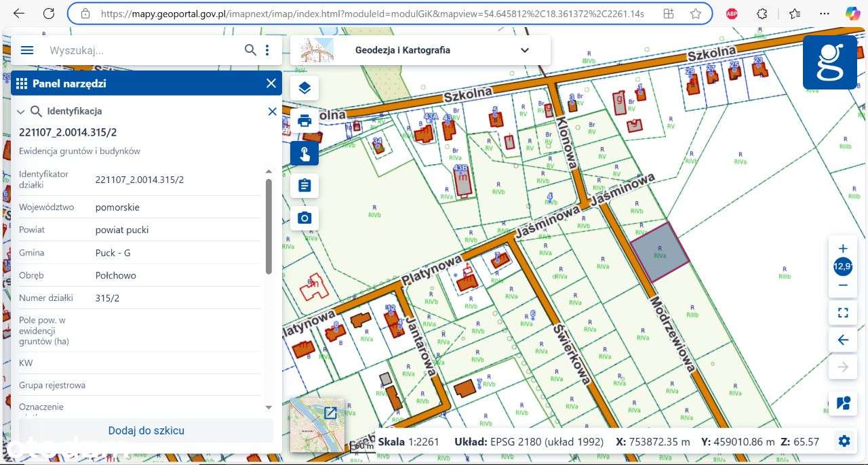Collapse the Identyfikacja section chevron
Screen dimensions: 868x465
point(21,111)
